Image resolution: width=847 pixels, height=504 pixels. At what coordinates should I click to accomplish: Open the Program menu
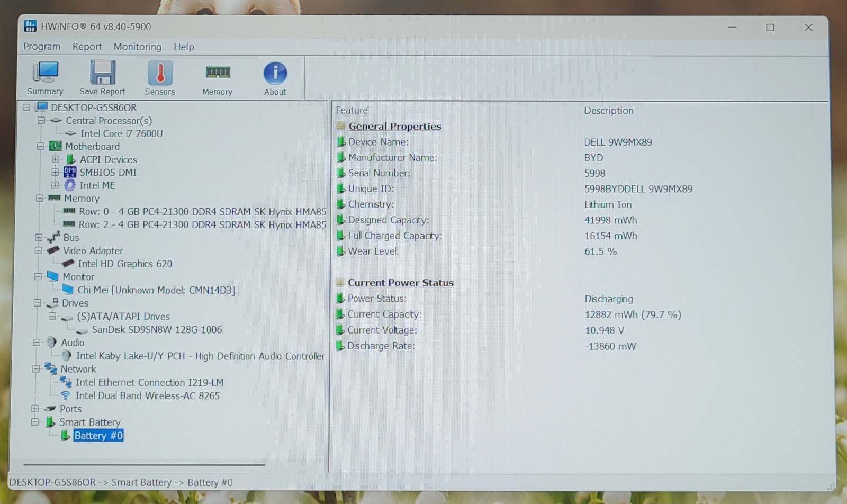pyautogui.click(x=42, y=47)
